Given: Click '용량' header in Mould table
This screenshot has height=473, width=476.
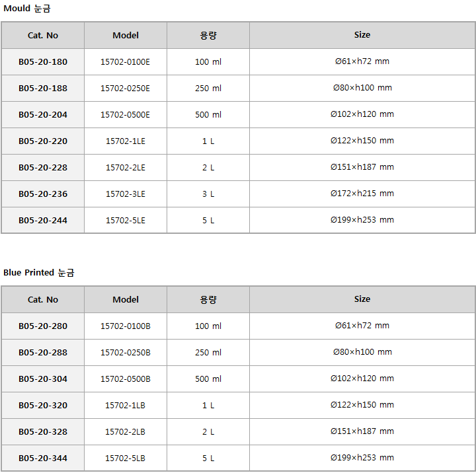Looking at the screenshot, I should [208, 36].
